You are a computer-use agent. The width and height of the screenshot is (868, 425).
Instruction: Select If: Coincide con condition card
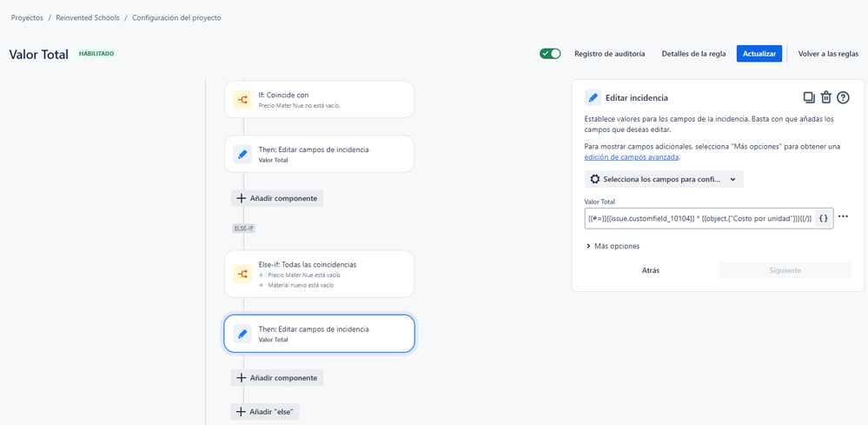pos(320,100)
